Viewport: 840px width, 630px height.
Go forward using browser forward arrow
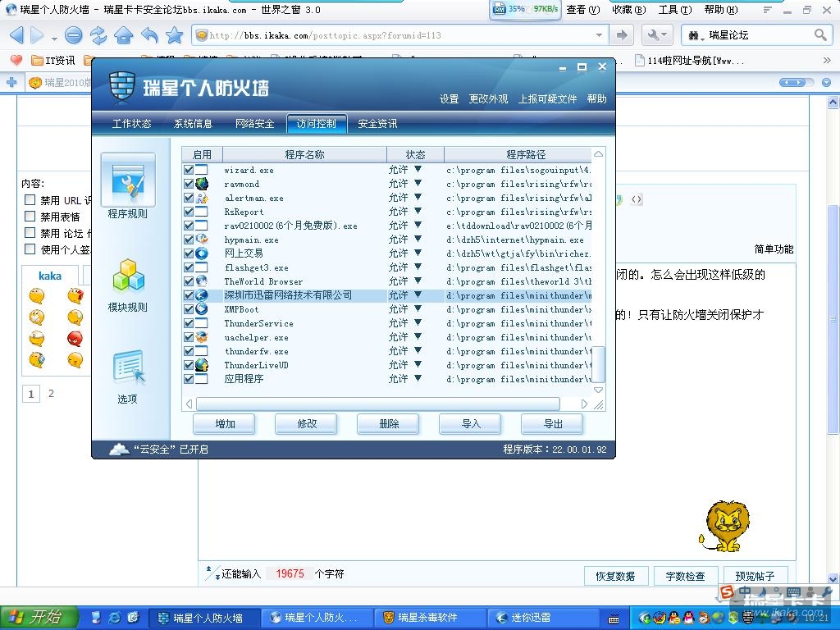[37, 36]
